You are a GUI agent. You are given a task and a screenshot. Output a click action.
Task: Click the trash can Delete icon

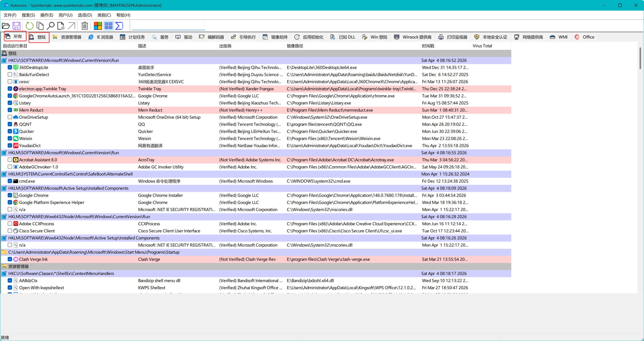85,26
